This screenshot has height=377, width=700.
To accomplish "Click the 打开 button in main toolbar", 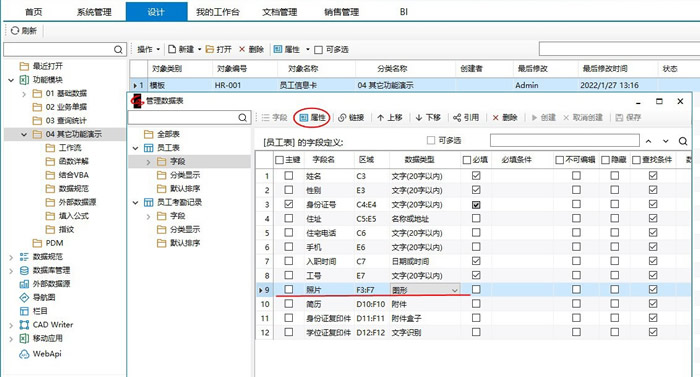I will click(x=218, y=50).
